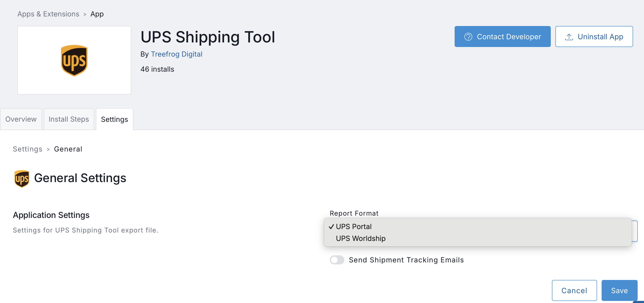The height and width of the screenshot is (303, 644).
Task: Click the Contact Developer button label
Action: [509, 37]
